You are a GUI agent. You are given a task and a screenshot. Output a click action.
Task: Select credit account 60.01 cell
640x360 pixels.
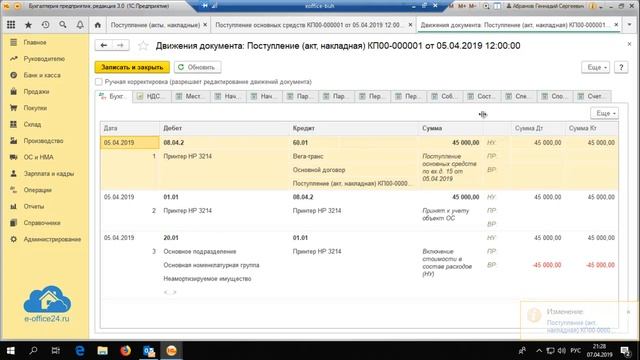300,143
